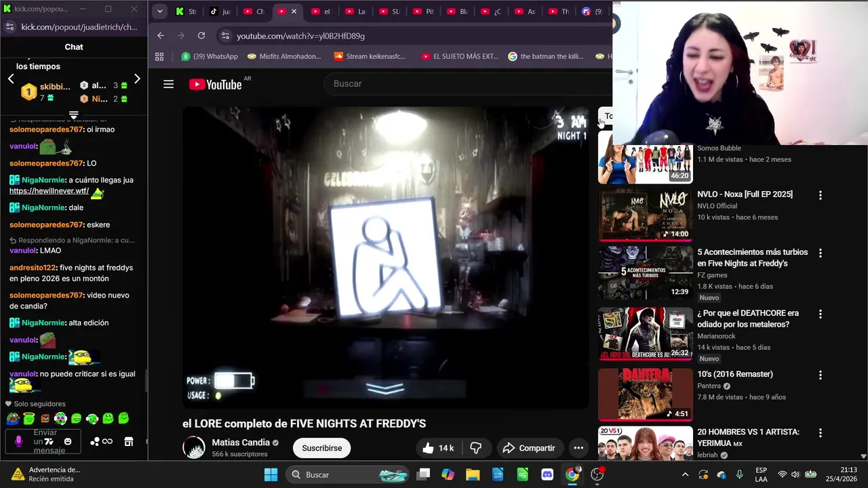Screen dimensions: 868x488
Task: Subscribe to Matias Candia with Suscribirse
Action: (x=321, y=448)
